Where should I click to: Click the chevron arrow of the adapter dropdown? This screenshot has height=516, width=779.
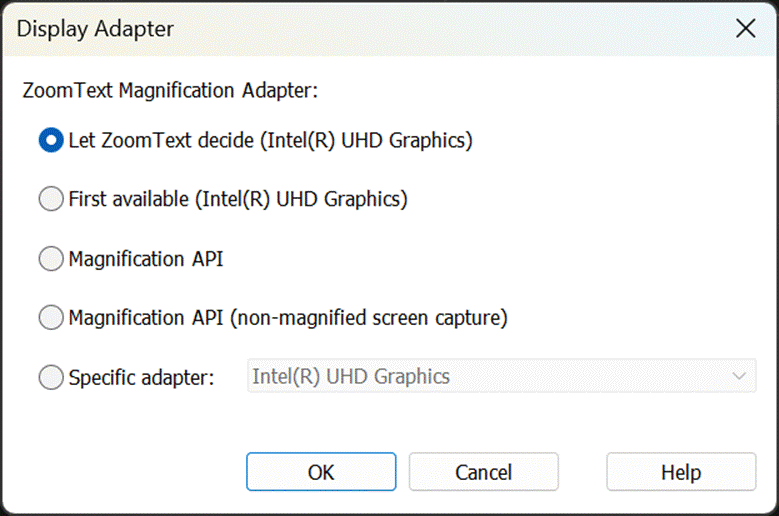(x=739, y=377)
